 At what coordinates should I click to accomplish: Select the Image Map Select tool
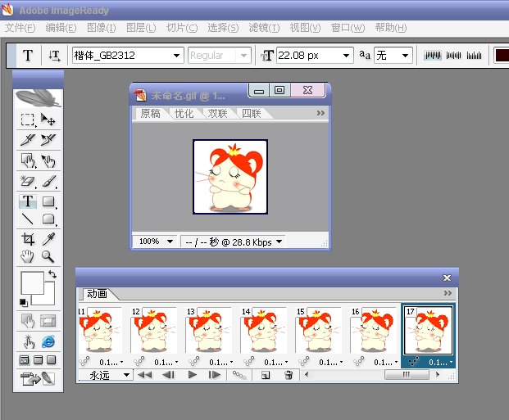[48, 160]
